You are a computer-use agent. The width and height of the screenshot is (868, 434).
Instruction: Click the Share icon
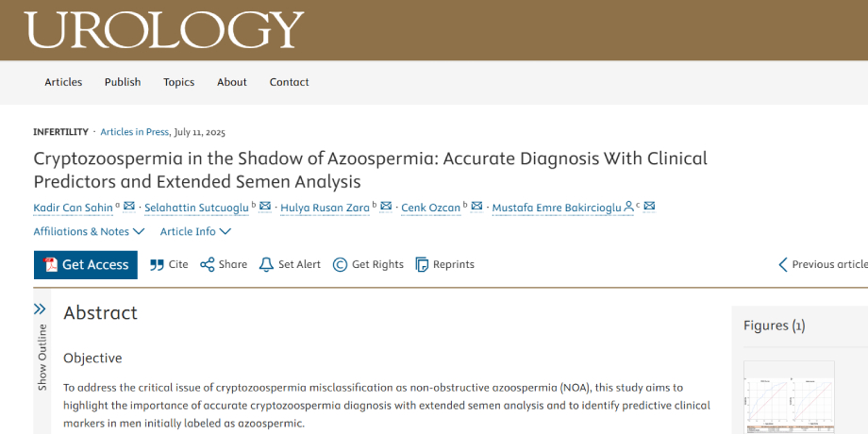point(208,265)
